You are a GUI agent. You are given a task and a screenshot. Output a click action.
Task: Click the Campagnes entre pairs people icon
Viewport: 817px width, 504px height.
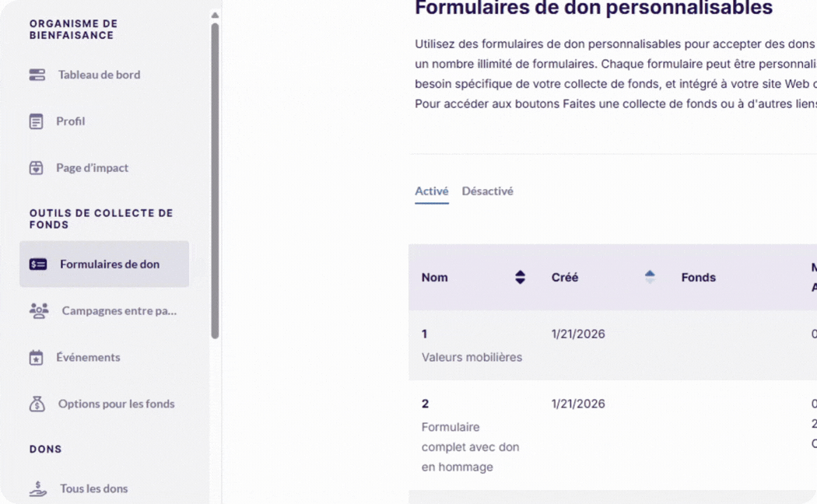(39, 310)
